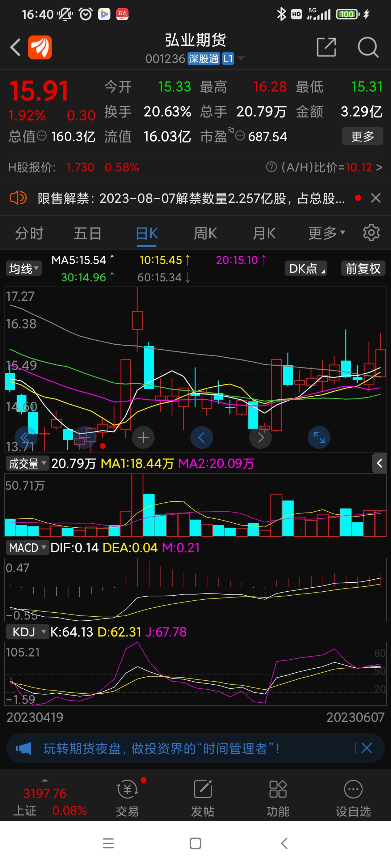Viewport: 391px width, 868px height.
Task: Open info icon next to 总值
Action: tap(42, 136)
